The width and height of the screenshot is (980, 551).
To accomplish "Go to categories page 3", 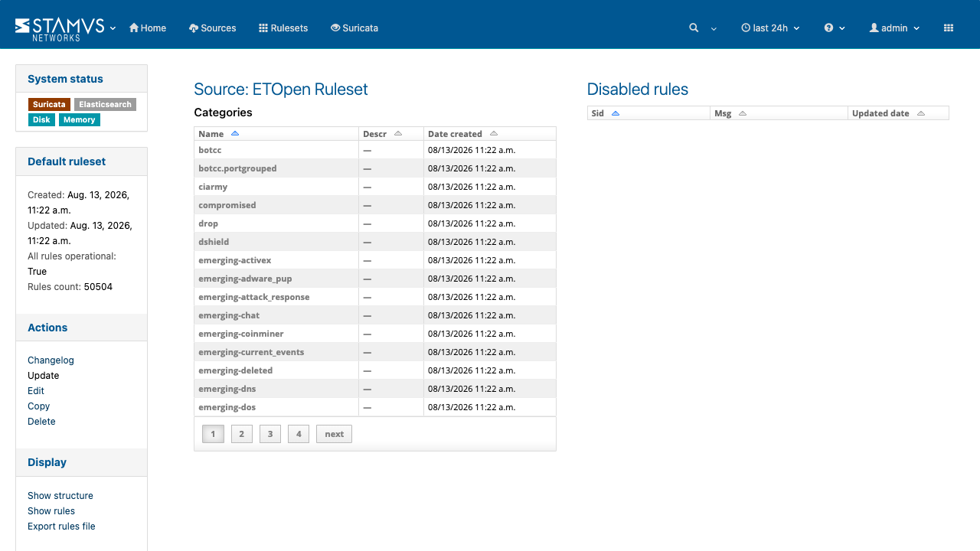I will [x=270, y=434].
